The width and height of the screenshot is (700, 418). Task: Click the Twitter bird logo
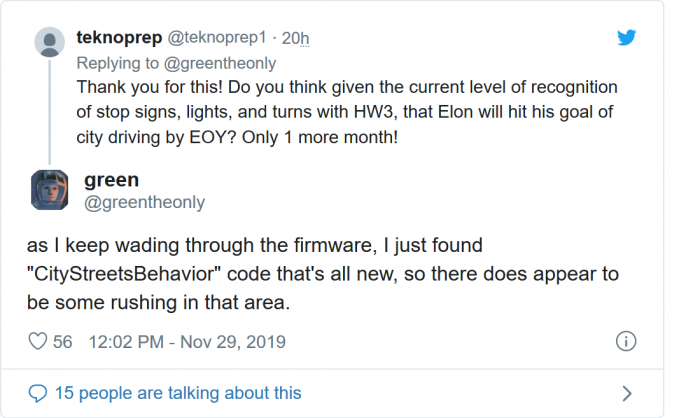pyautogui.click(x=626, y=39)
